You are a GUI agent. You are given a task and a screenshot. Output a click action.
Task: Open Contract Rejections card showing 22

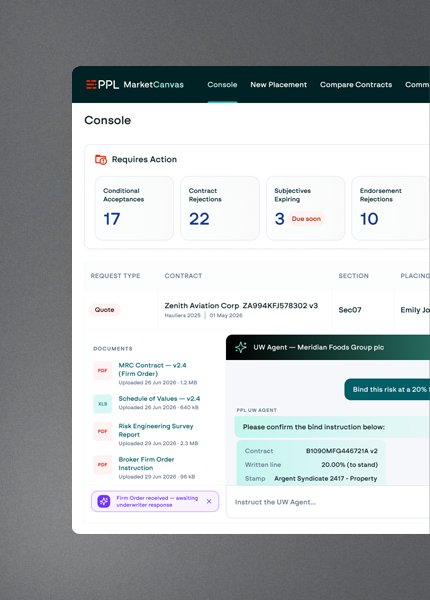(220, 208)
